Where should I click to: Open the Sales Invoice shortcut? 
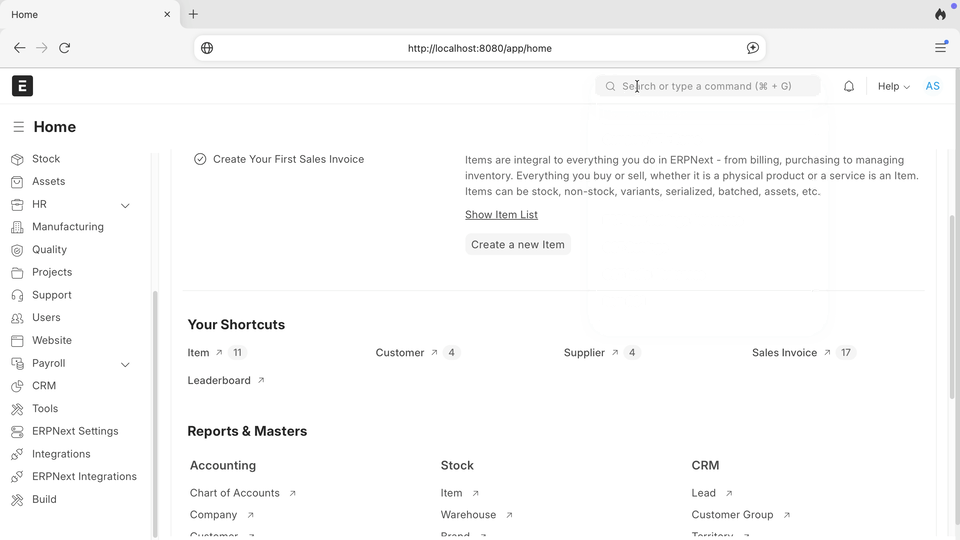coord(784,353)
